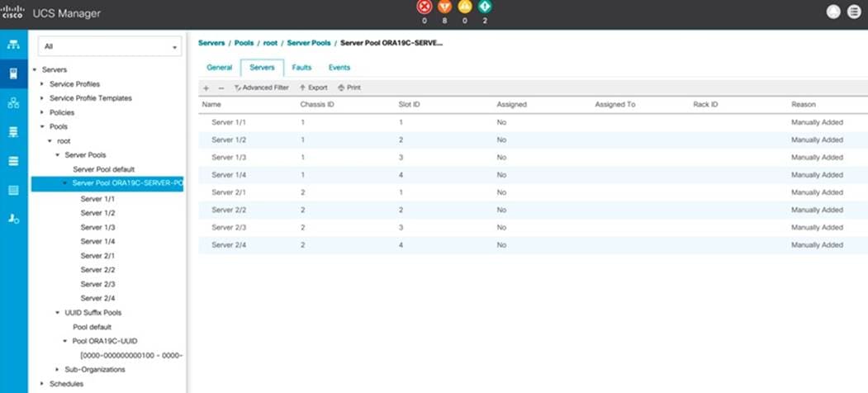
Task: Select Server 2/4 in the tree
Action: click(x=97, y=298)
